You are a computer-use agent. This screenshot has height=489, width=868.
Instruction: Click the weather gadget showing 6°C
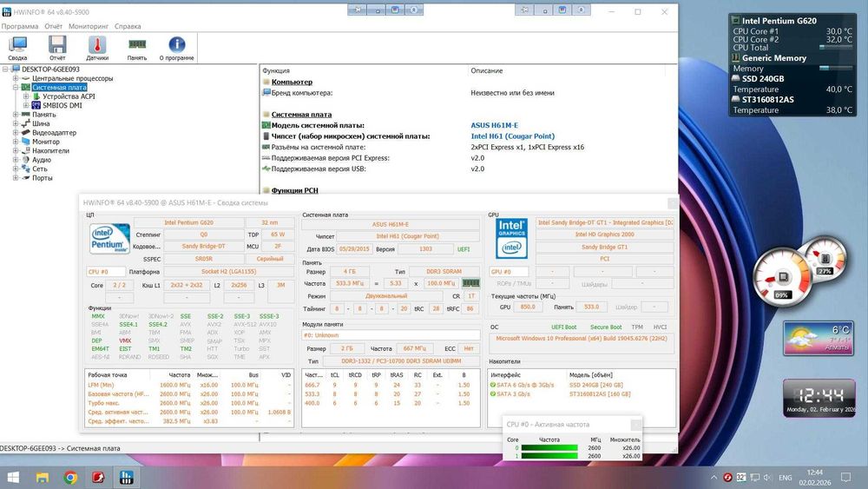(819, 339)
